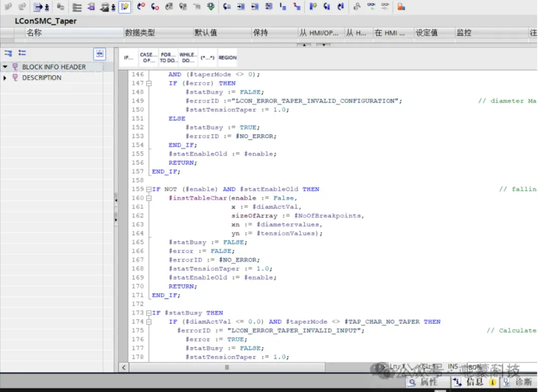
Task: Click the blue outdent arrow icon
Action: (227, 6)
